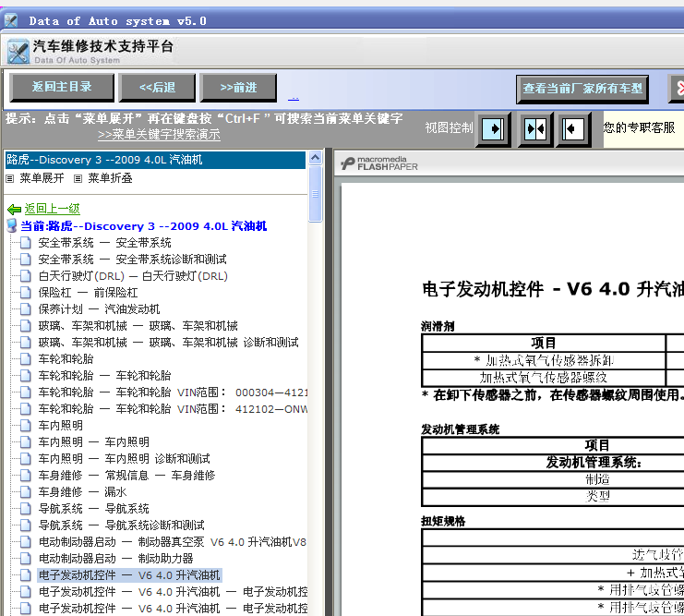
Task: Click the 返回上一级 link
Action: [x=52, y=209]
